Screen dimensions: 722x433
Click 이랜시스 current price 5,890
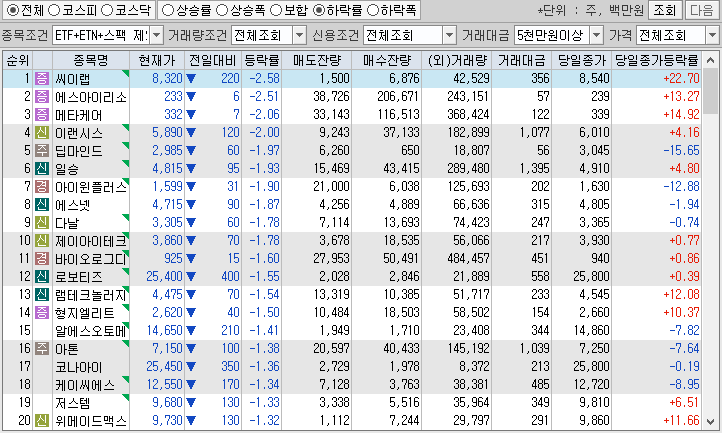coord(167,133)
